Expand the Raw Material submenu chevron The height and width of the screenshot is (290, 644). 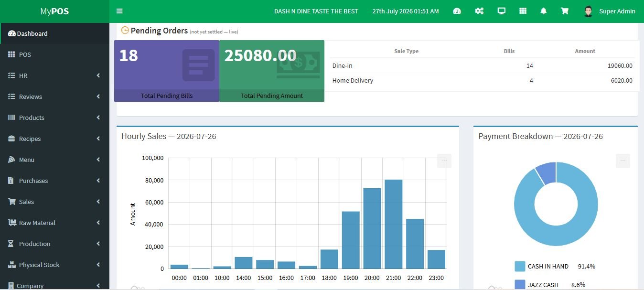tap(98, 223)
